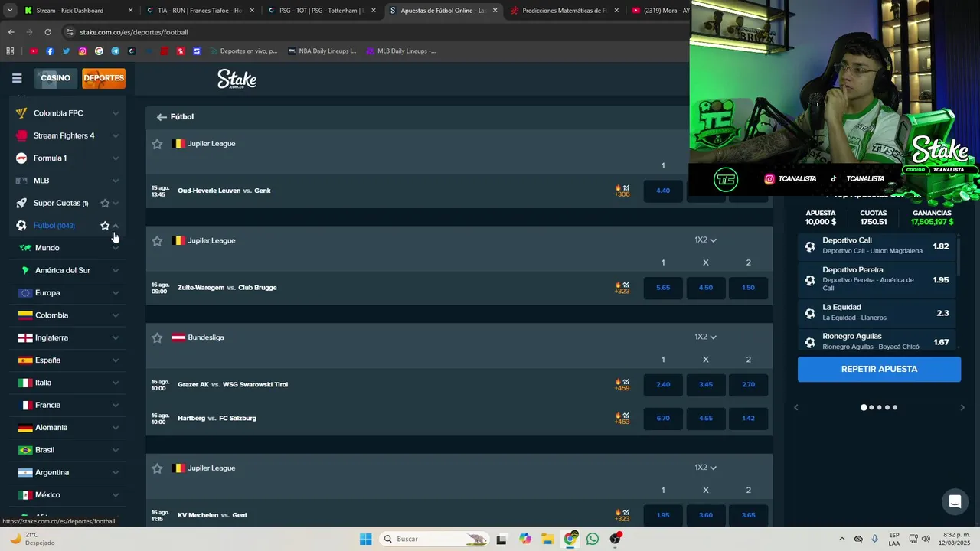Open 1X2 dropdown for KV Mechelen league
This screenshot has width=980, height=551.
coord(705,468)
